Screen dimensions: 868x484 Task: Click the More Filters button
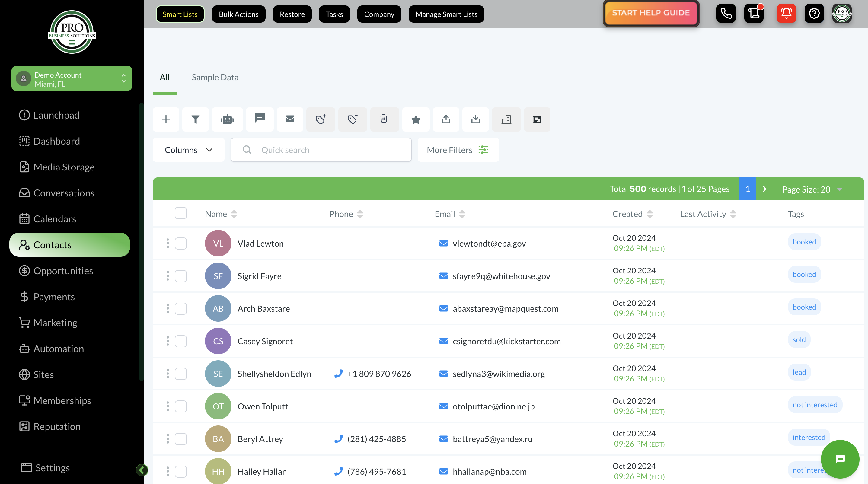click(458, 150)
